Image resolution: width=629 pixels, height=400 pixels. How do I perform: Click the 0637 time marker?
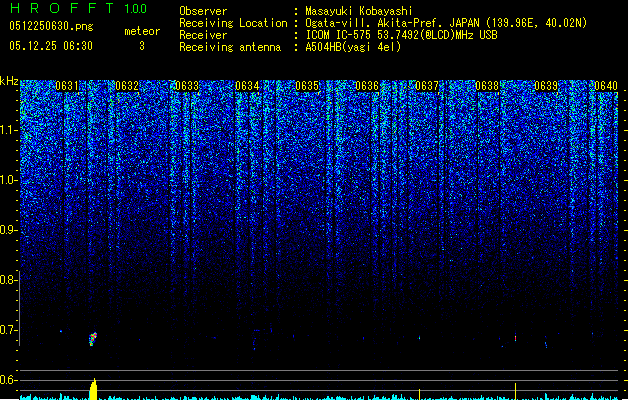(427, 86)
